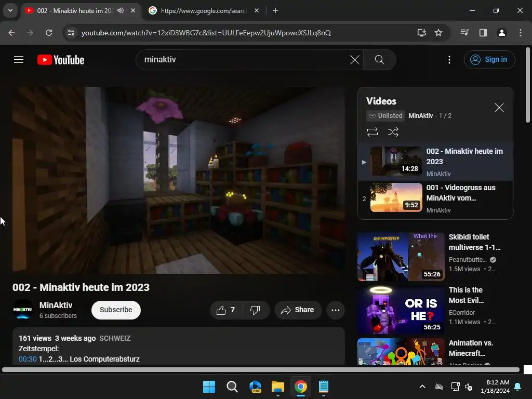The width and height of the screenshot is (532, 399).
Task: Open This is the Most Evil video title
Action: pos(466,295)
